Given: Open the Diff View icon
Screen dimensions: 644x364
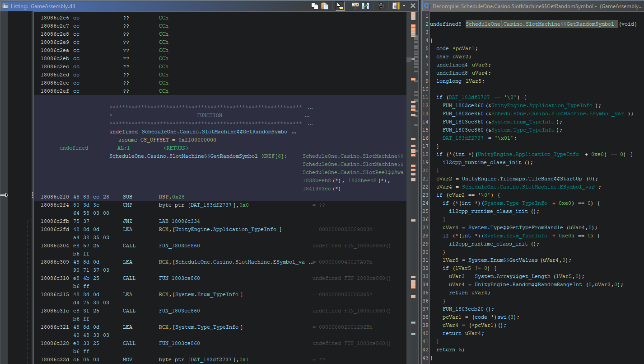Looking at the screenshot, I should click(x=366, y=6).
